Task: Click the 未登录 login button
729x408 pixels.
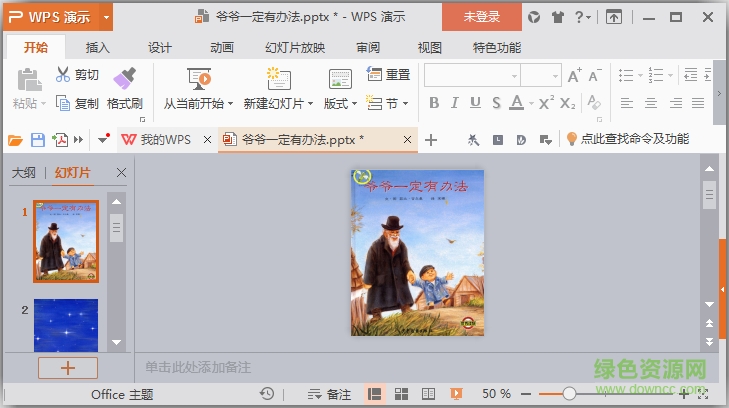Action: pos(482,17)
